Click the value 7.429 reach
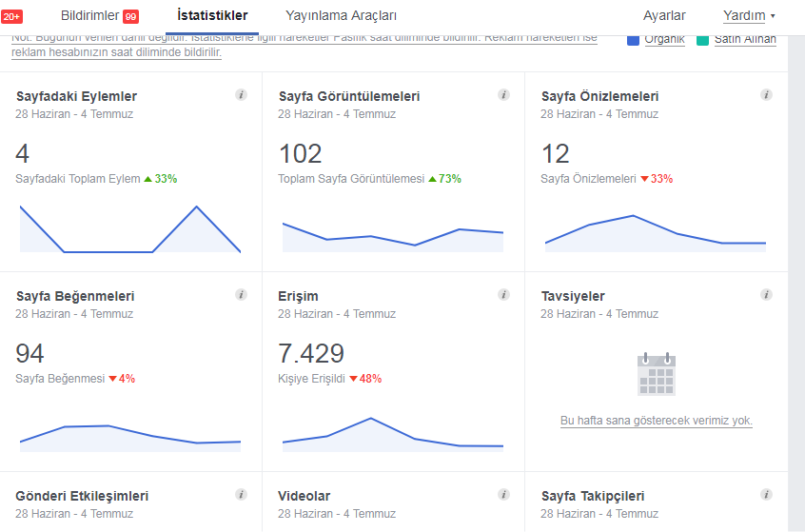Screen dimensions: 805x532 coord(311,354)
